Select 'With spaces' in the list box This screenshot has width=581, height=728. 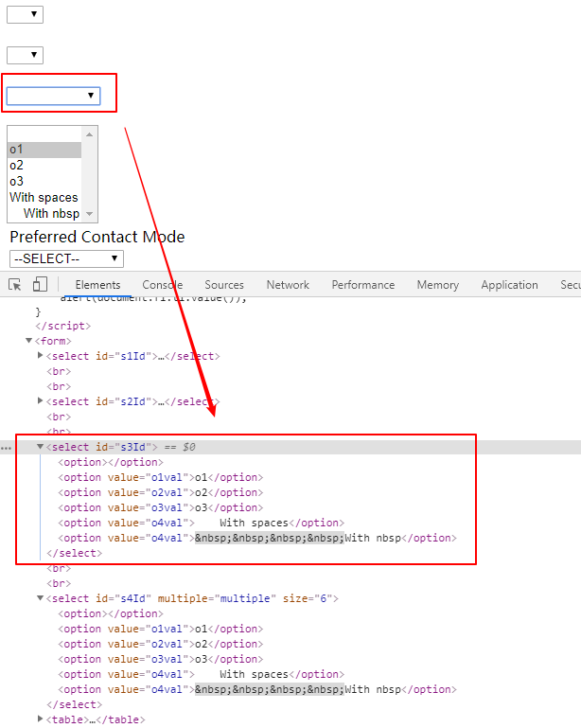[44, 197]
